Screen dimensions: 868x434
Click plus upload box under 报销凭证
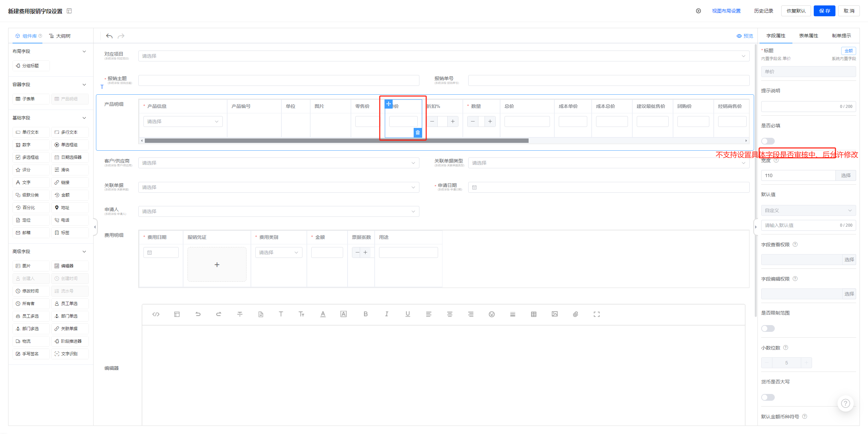[217, 264]
